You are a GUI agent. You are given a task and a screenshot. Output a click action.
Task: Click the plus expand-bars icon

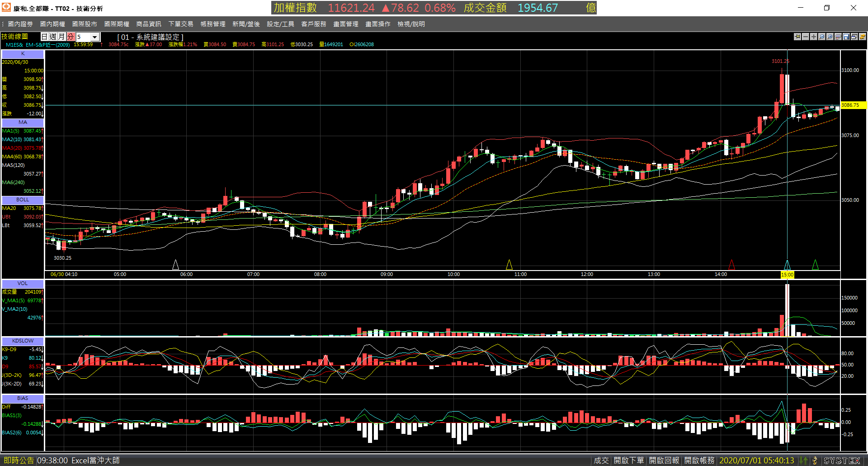click(x=814, y=37)
